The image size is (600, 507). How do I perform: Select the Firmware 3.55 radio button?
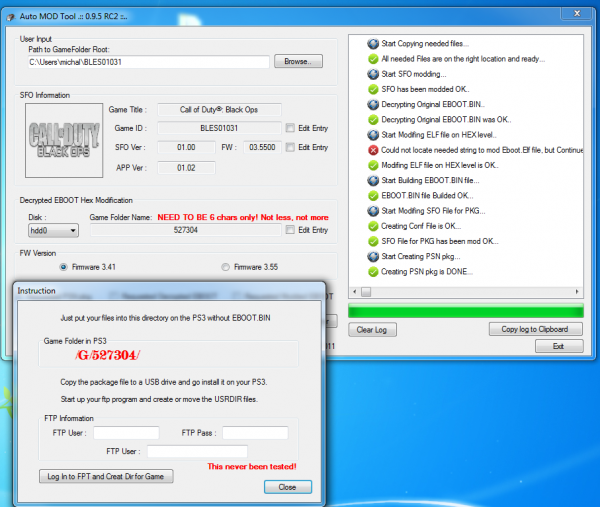click(225, 267)
